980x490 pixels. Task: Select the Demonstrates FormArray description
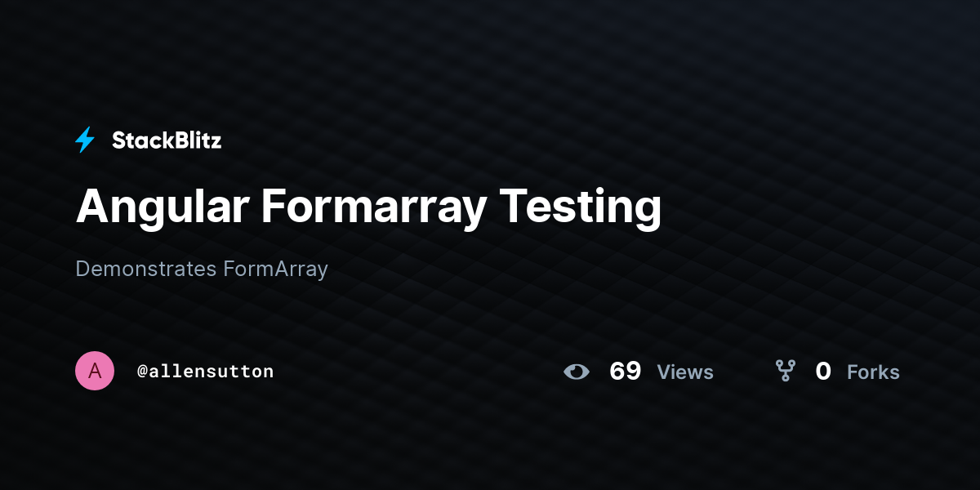202,269
